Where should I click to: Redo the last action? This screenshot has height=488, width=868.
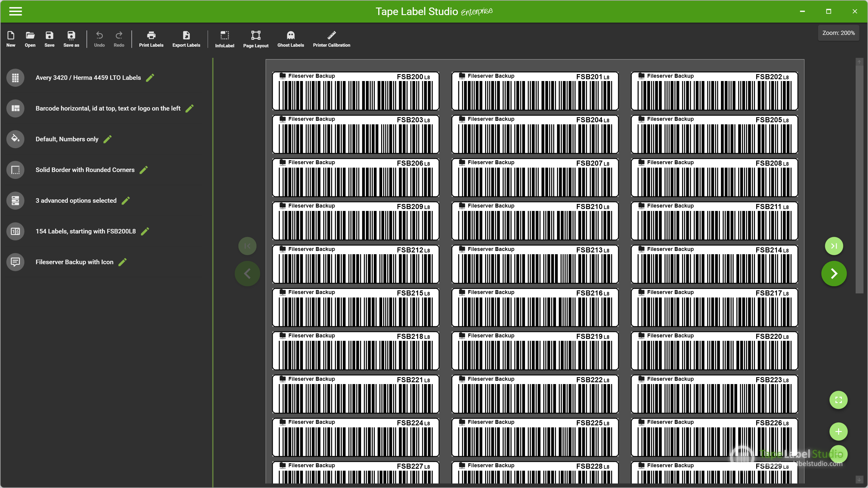pyautogui.click(x=119, y=39)
